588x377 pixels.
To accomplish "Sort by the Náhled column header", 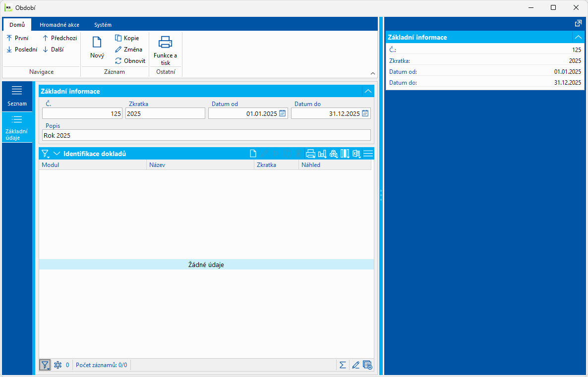I will click(335, 165).
